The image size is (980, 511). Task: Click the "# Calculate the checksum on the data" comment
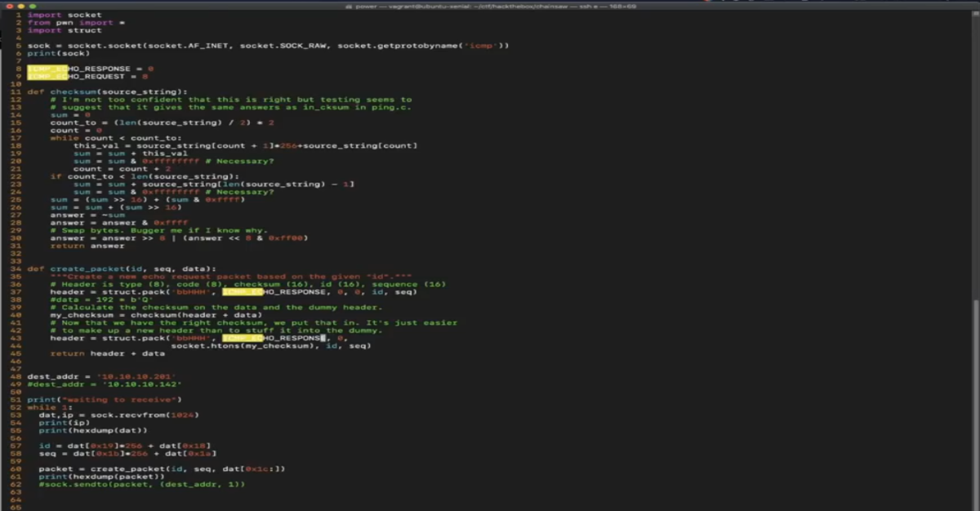(216, 308)
